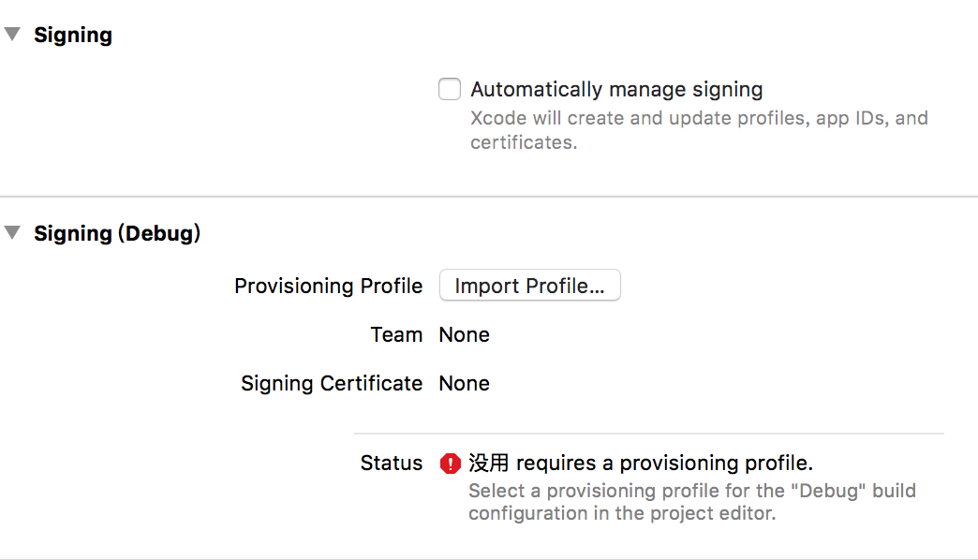
Task: Collapse the Signing (Debug) section
Action: click(12, 232)
